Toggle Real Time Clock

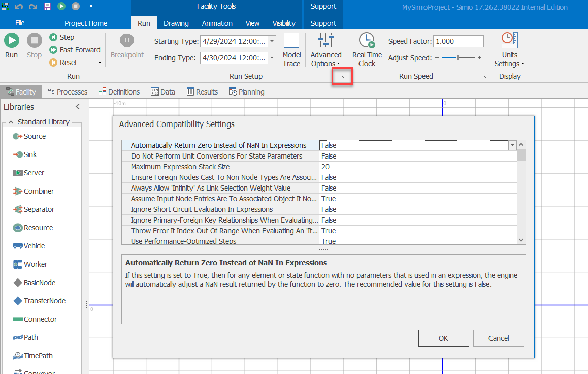pos(367,50)
